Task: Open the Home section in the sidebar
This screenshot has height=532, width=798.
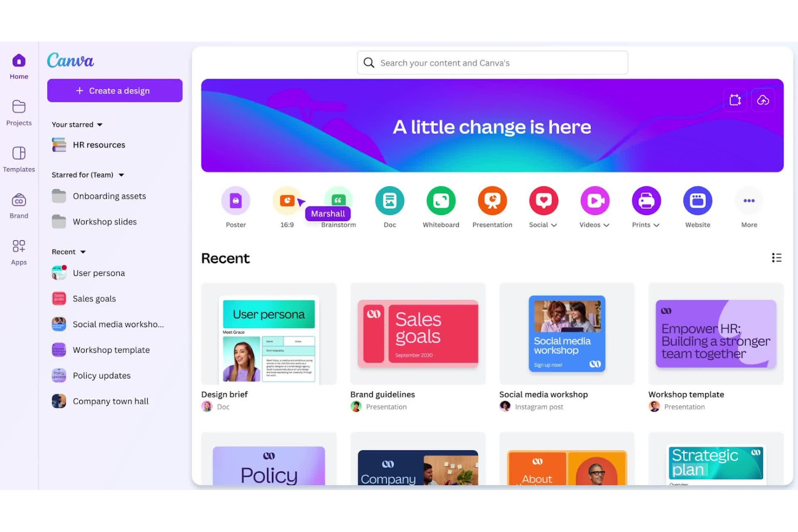Action: [19, 67]
